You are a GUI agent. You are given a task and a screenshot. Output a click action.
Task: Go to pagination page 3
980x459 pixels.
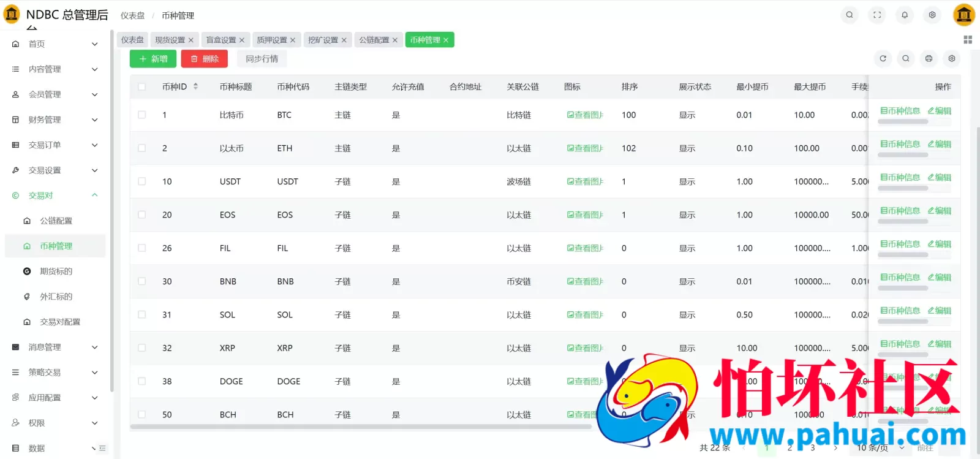coord(813,448)
